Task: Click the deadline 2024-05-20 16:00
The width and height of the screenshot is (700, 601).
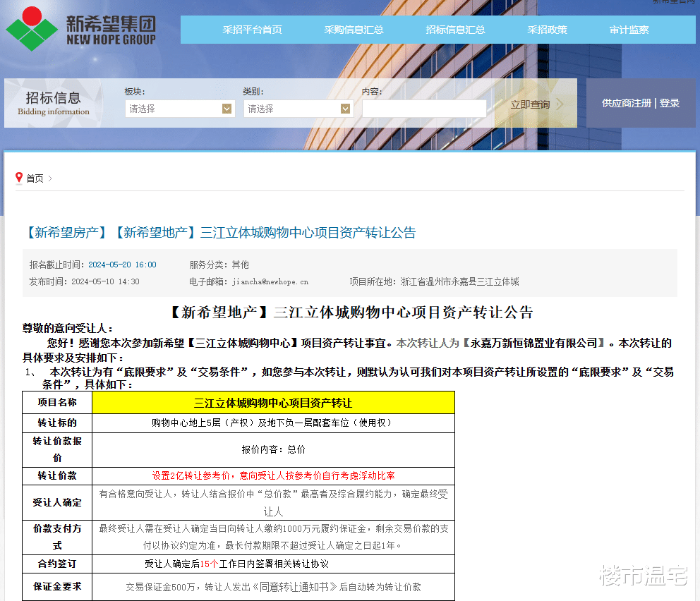Action: pyautogui.click(x=122, y=265)
